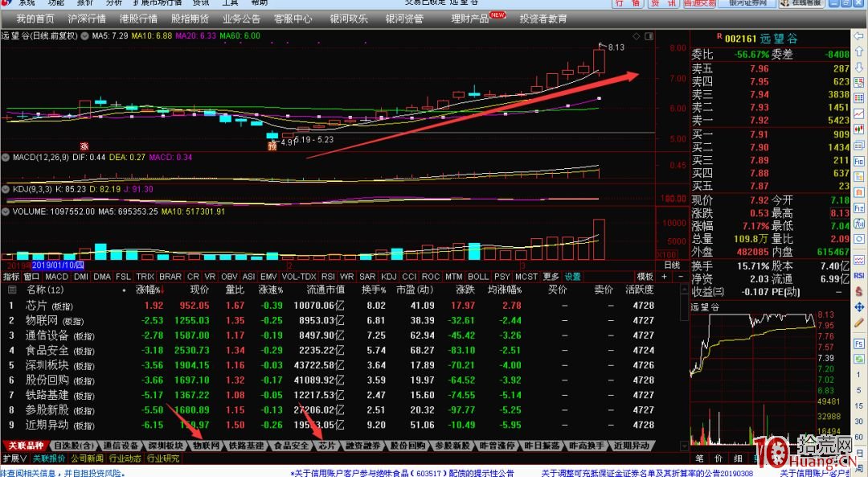
Task: Select the VOL-TDX indicator tab
Action: (x=299, y=277)
